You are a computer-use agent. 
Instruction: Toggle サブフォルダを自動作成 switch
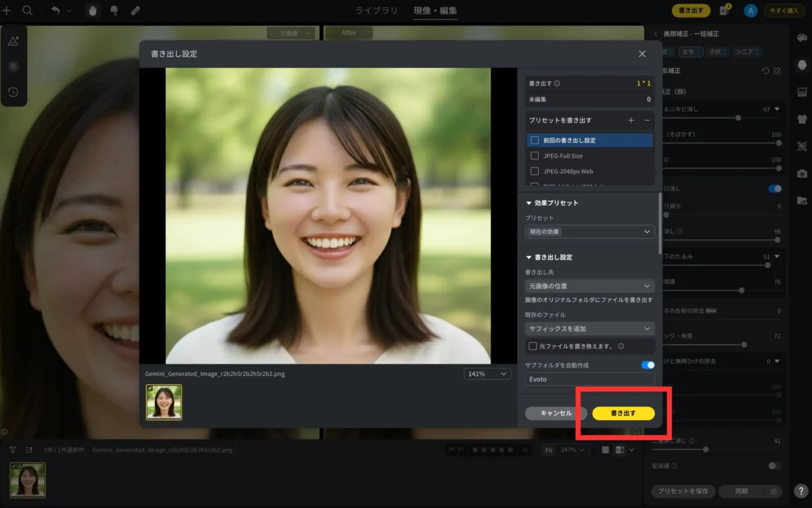(x=648, y=365)
